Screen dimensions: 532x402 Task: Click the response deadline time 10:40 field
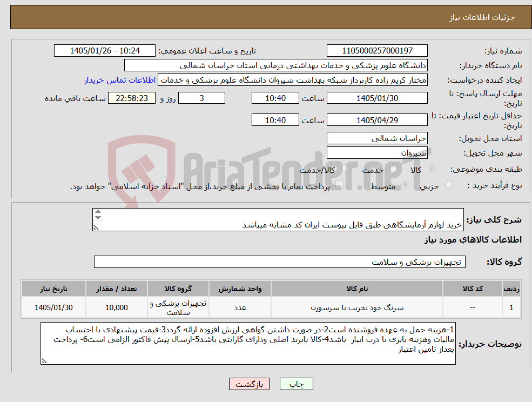[x=275, y=98]
